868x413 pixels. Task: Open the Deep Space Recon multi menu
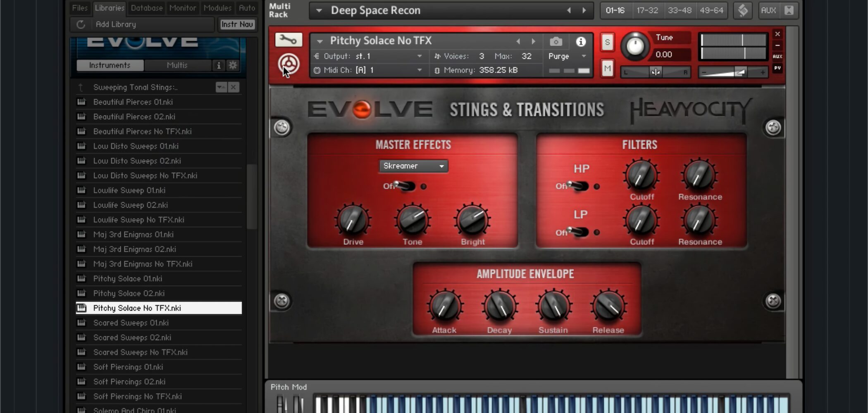[319, 10]
